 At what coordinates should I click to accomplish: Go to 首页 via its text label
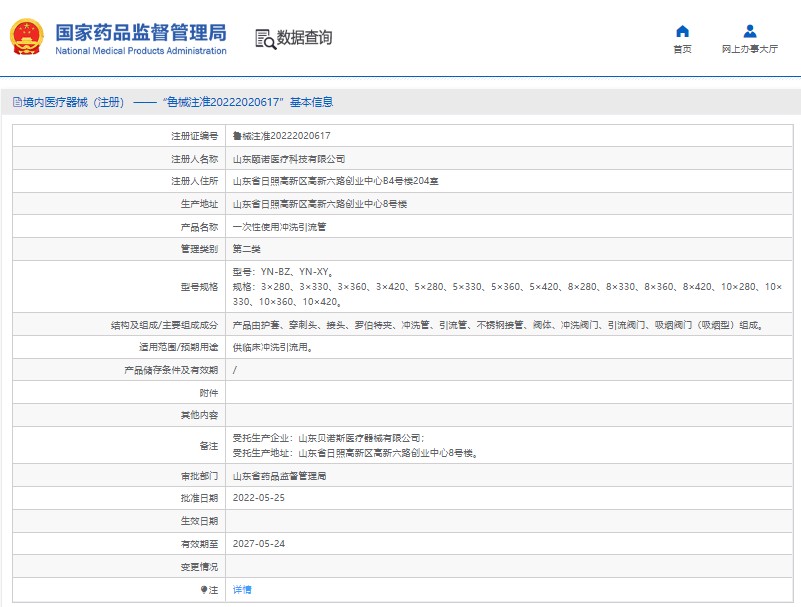point(682,49)
